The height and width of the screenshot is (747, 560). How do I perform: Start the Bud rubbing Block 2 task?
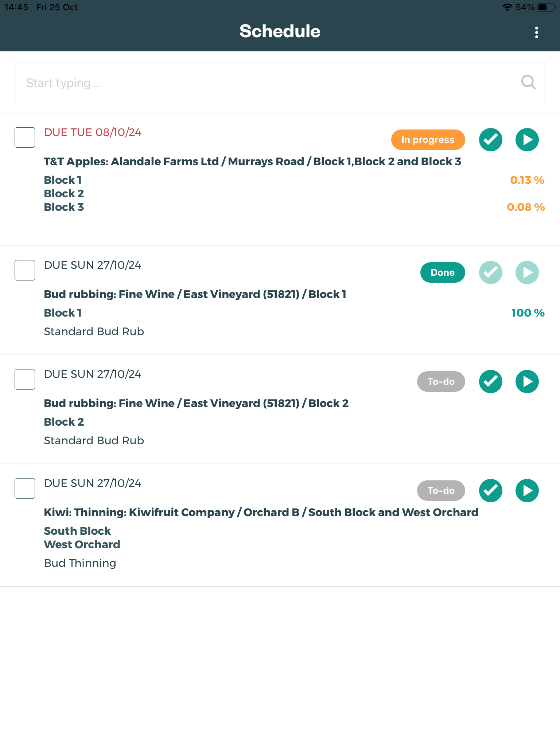527,382
